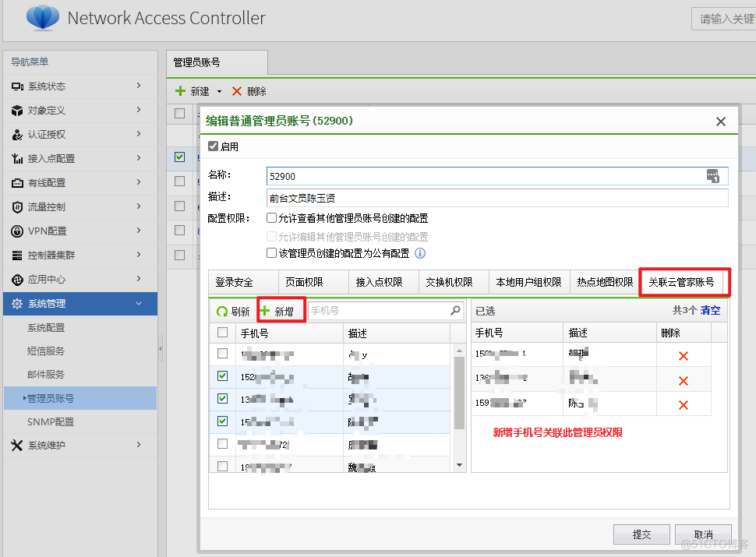
Task: Uncheck the phone row starting 152
Action: (222, 375)
